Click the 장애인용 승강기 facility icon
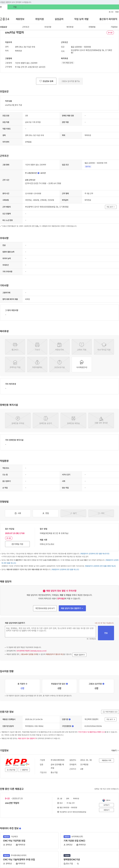The width and height of the screenshot is (119, 868). (x=45, y=420)
